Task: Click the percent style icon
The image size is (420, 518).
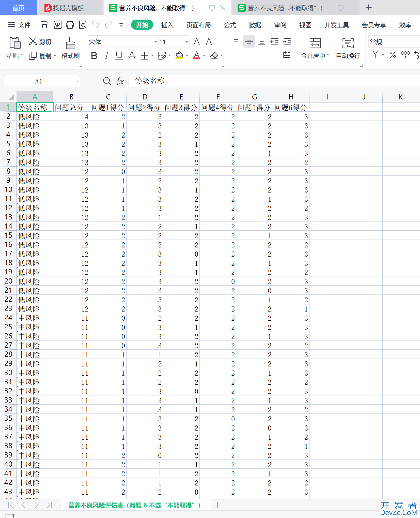Action: click(x=393, y=55)
